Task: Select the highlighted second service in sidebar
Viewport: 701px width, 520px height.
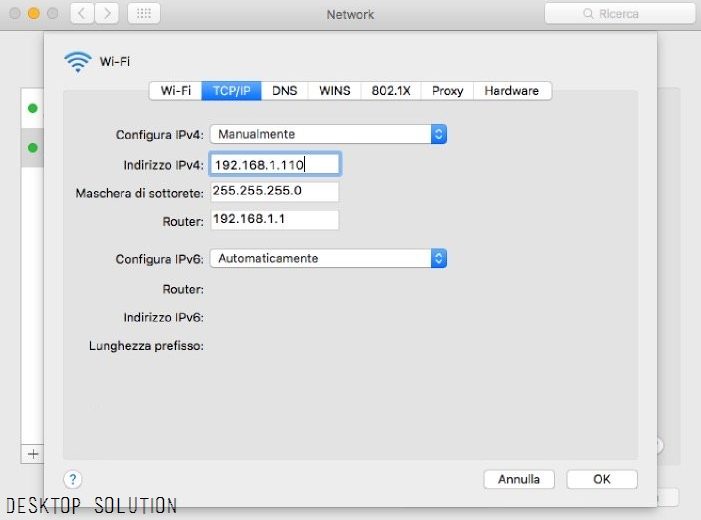Action: pyautogui.click(x=33, y=148)
